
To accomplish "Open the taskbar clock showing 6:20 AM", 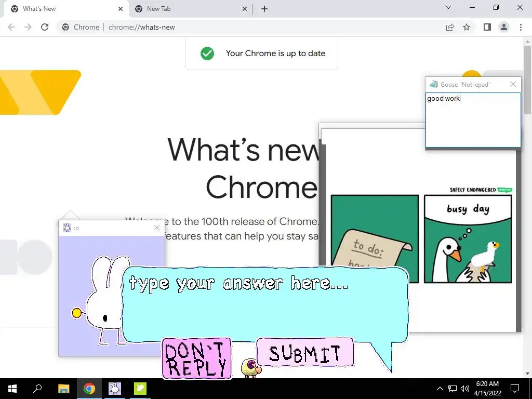I will click(487, 389).
